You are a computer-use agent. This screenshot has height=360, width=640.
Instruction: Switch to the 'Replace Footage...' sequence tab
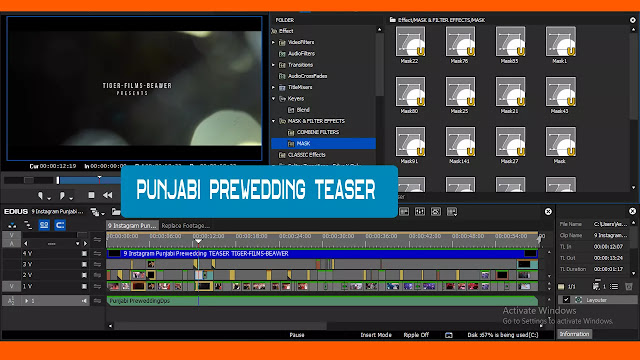(x=186, y=225)
